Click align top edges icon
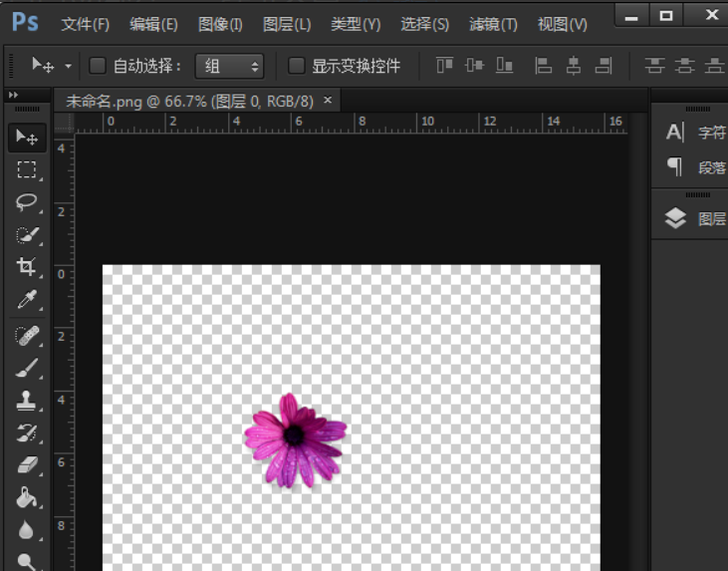The image size is (728, 571). coord(444,66)
